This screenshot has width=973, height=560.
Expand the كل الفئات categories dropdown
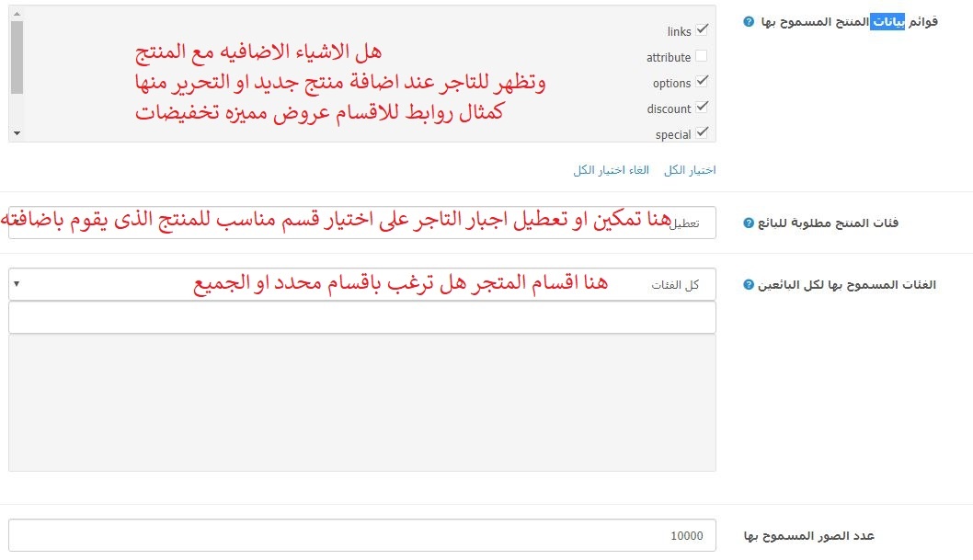tap(361, 284)
